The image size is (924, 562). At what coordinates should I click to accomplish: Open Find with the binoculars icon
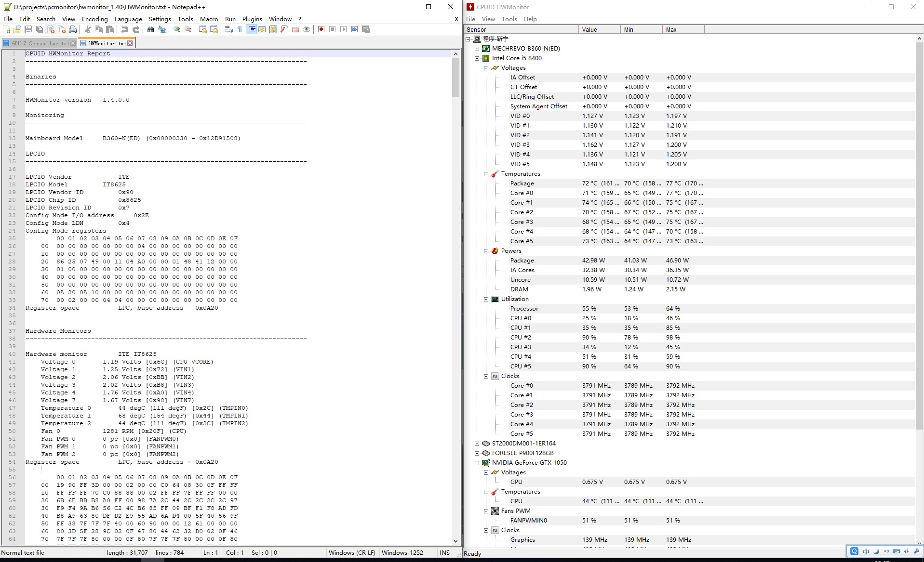(151, 29)
